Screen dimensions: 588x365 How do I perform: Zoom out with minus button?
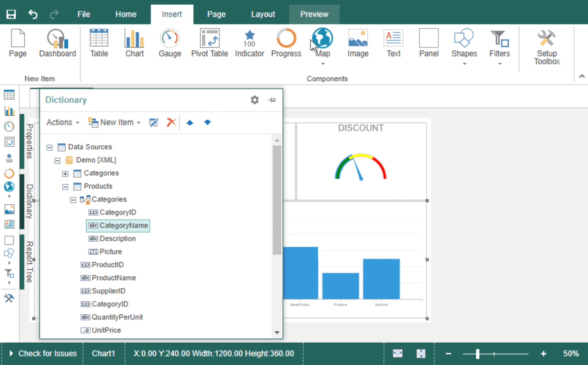tap(449, 354)
